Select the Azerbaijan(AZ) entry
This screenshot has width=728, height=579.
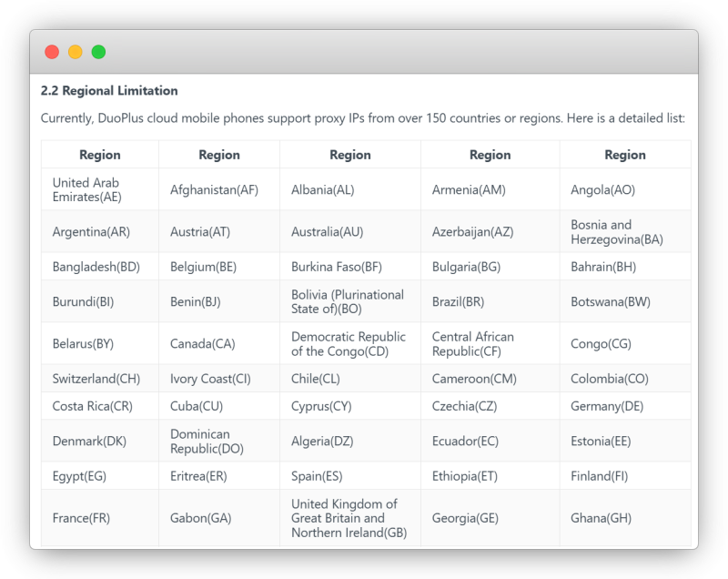click(467, 232)
